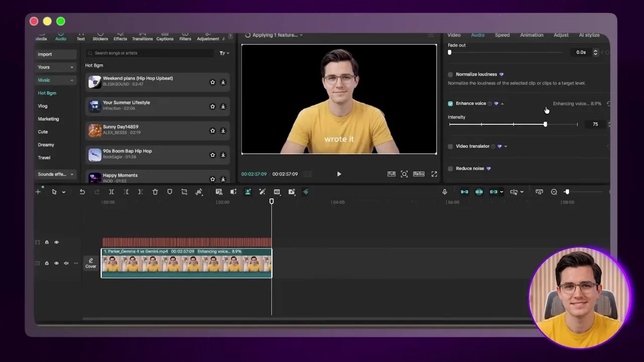Open the music filter sort dropdown
The image size is (644, 362).
(x=224, y=53)
